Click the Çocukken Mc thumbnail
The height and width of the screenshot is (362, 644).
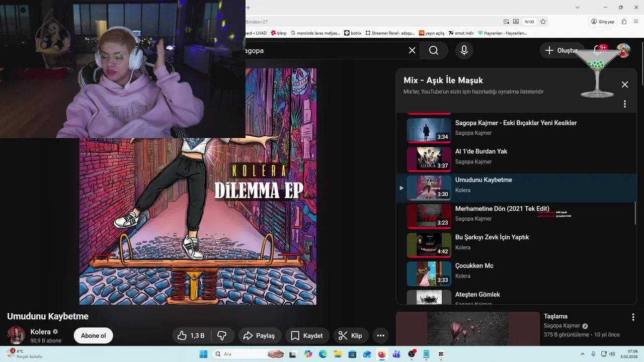pyautogui.click(x=429, y=274)
